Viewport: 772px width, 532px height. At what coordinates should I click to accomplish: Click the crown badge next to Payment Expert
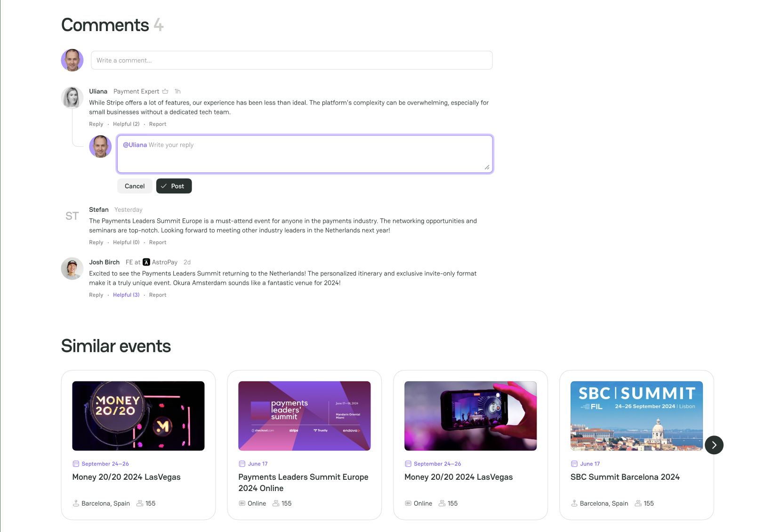(165, 91)
